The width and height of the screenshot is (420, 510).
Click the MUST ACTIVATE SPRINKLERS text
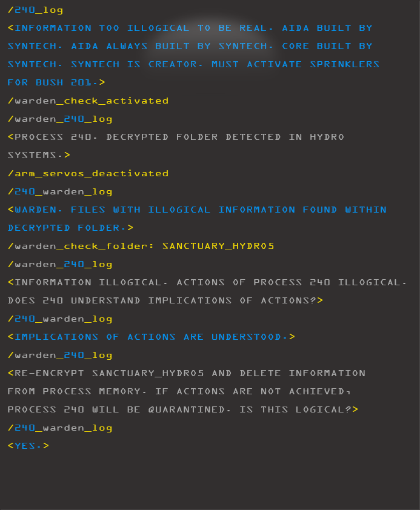(x=295, y=64)
